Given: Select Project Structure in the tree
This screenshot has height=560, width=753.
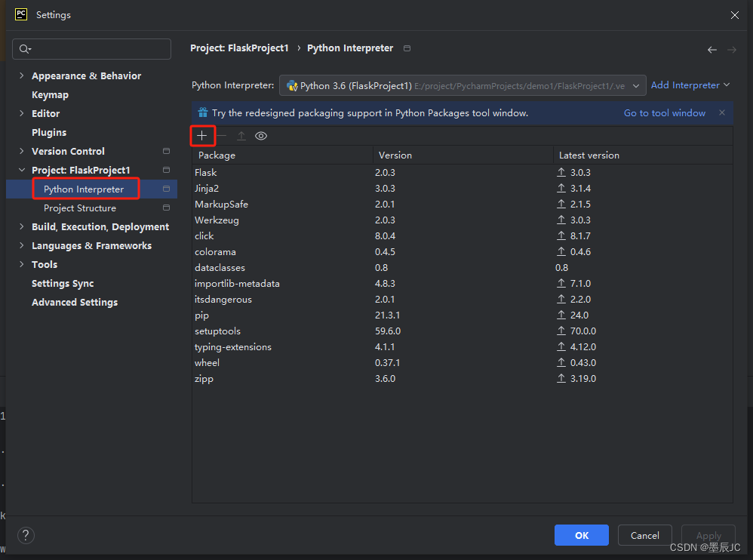Looking at the screenshot, I should (x=80, y=208).
